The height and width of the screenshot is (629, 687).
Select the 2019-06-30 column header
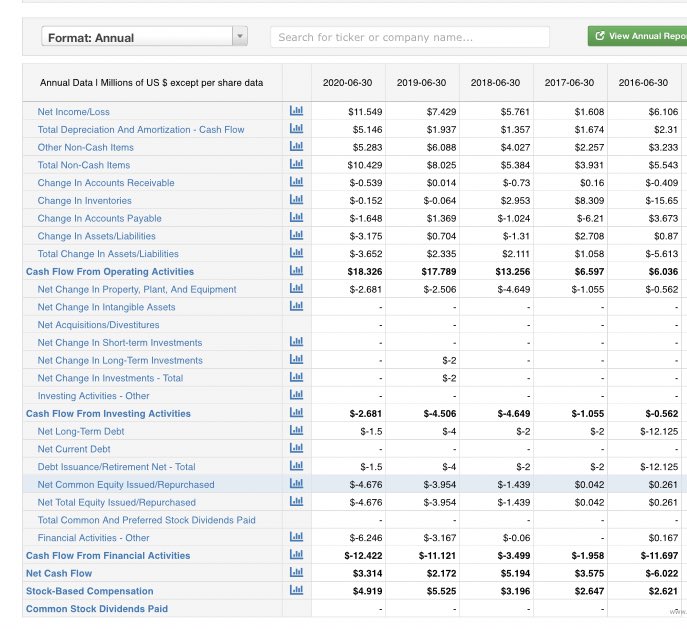[421, 83]
